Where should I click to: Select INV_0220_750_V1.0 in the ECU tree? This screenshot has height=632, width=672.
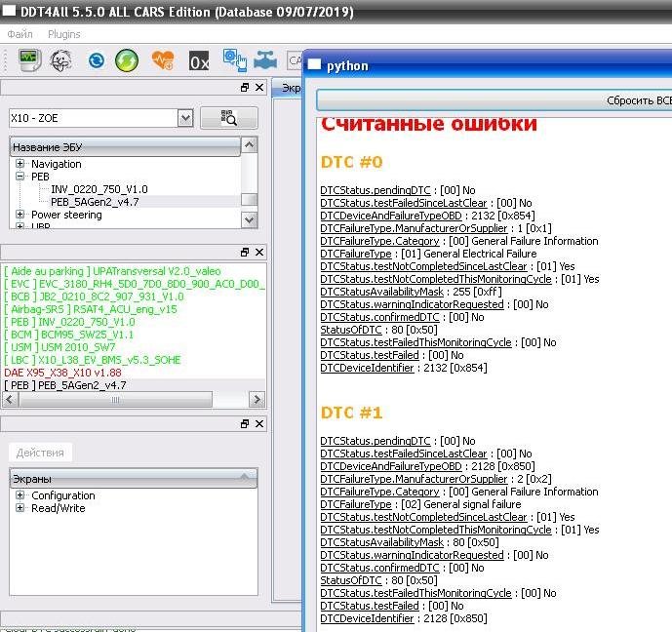[99, 189]
